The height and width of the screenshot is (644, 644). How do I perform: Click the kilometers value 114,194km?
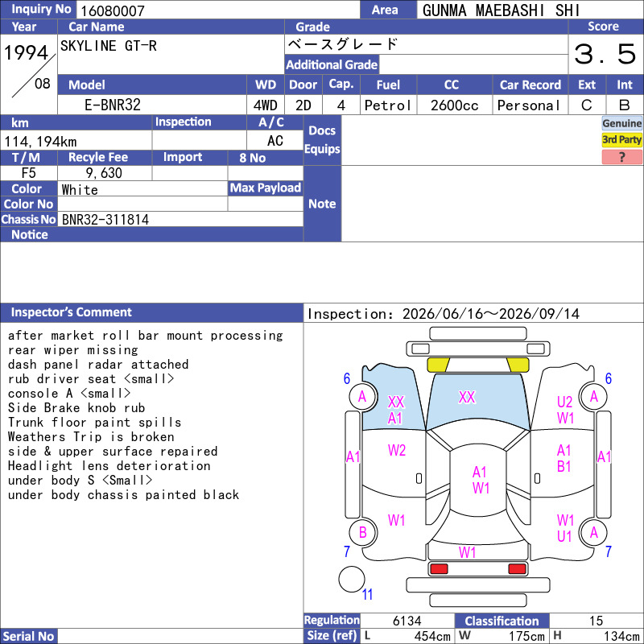[41, 142]
